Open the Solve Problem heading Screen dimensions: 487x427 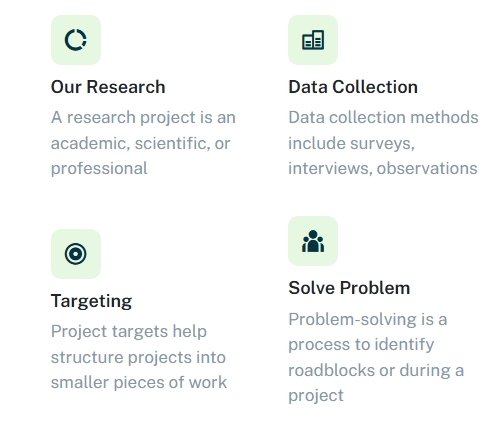349,288
